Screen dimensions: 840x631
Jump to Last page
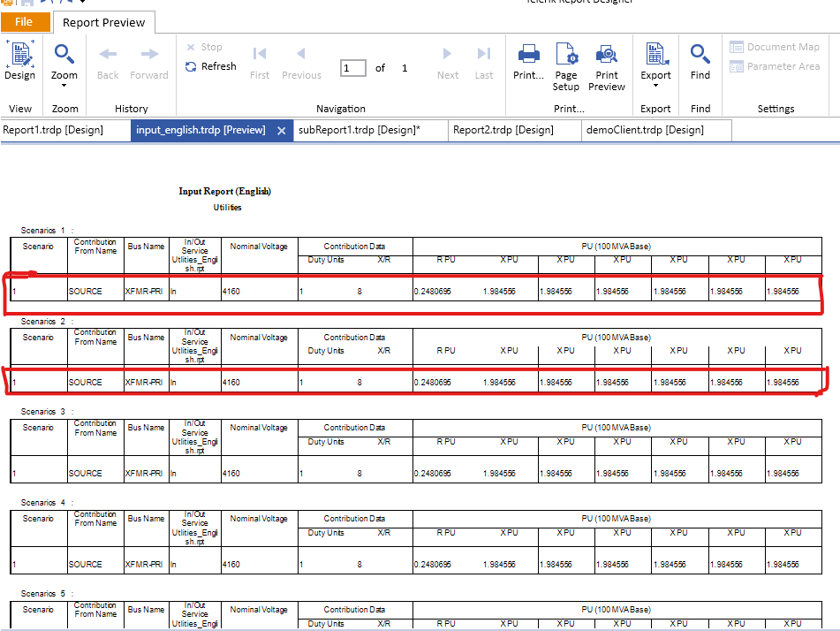[484, 62]
